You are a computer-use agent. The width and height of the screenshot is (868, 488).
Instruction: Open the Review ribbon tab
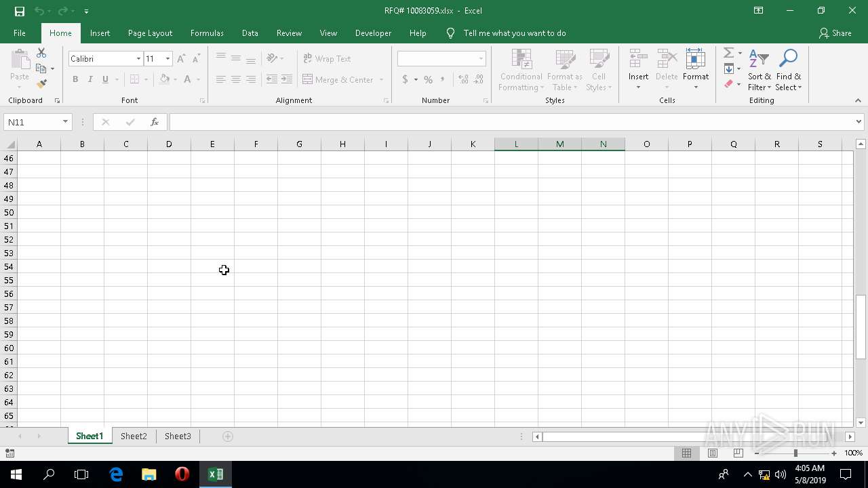[289, 33]
